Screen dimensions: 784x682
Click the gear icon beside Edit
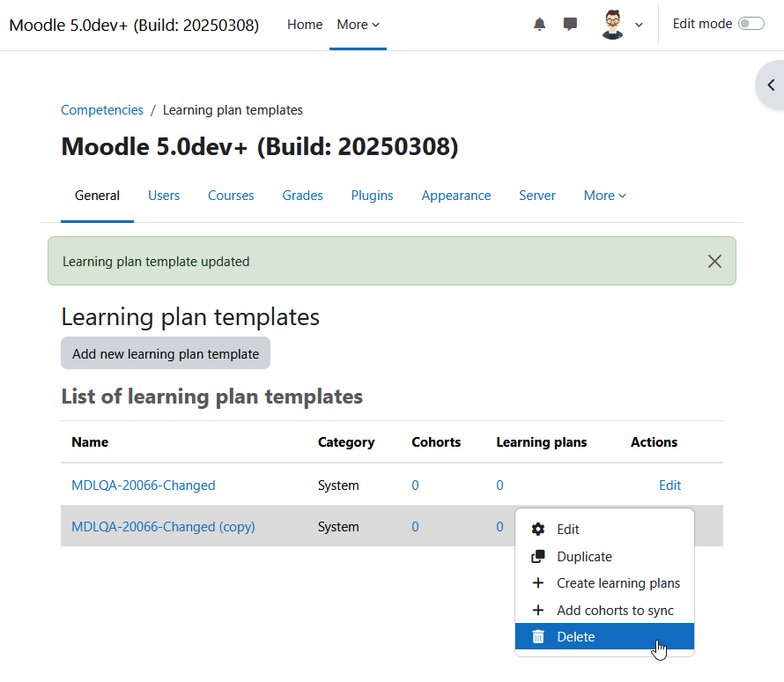click(x=538, y=529)
